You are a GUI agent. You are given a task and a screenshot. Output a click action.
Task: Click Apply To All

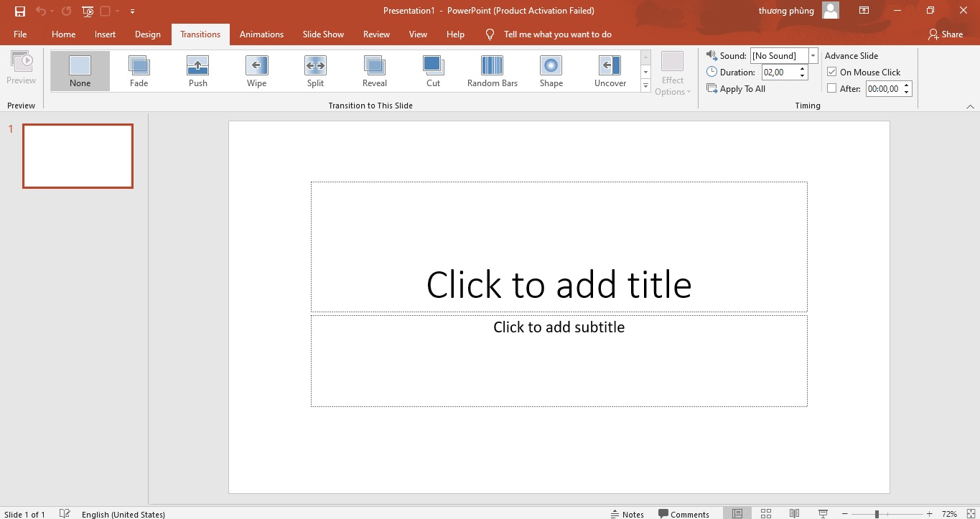(x=736, y=88)
